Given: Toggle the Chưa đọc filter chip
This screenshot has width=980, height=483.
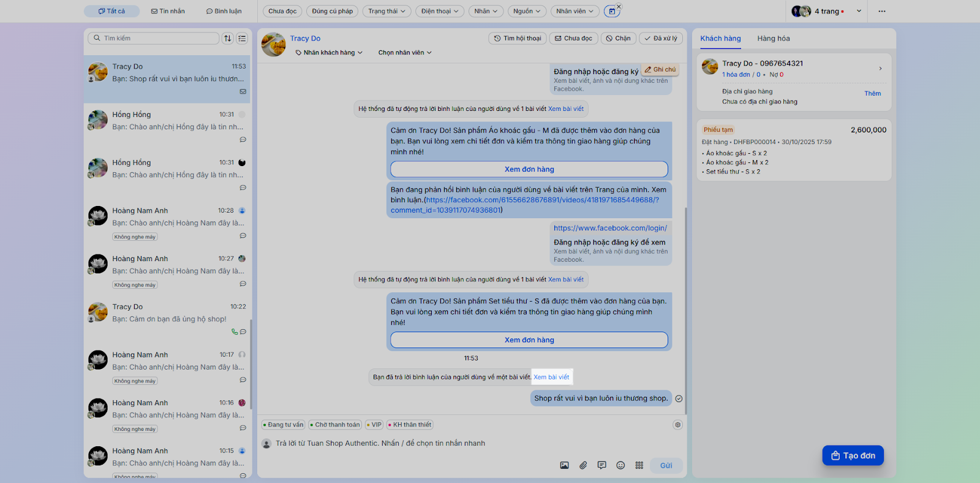Looking at the screenshot, I should click(282, 11).
